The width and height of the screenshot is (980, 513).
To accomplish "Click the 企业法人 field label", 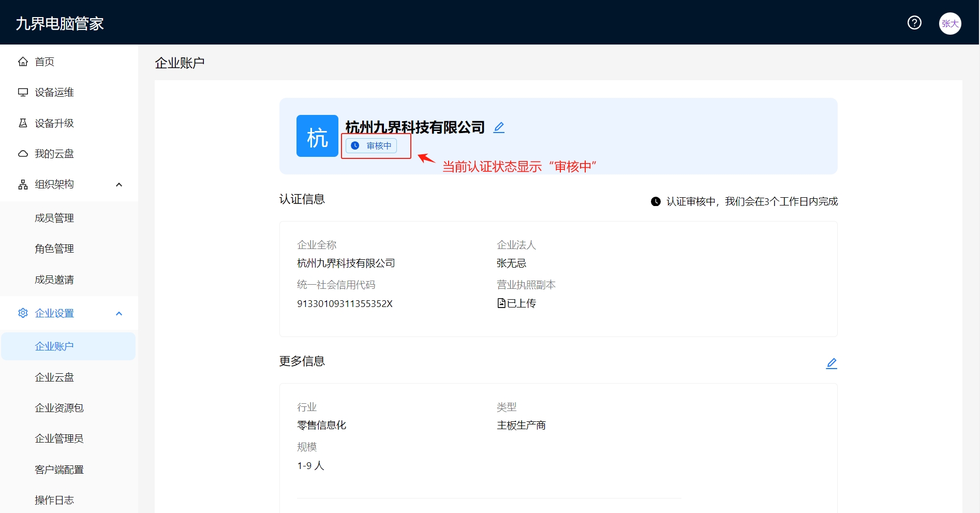I will pyautogui.click(x=516, y=245).
